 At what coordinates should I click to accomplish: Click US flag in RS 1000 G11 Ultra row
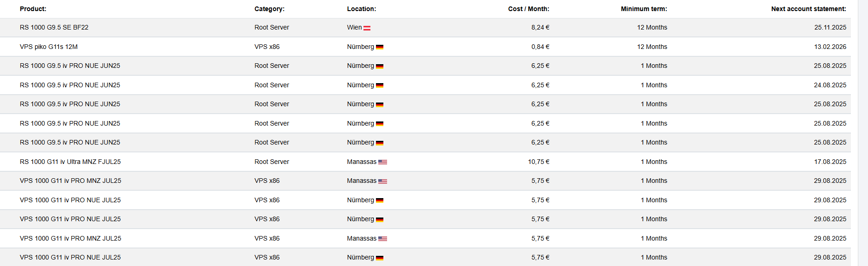(382, 162)
